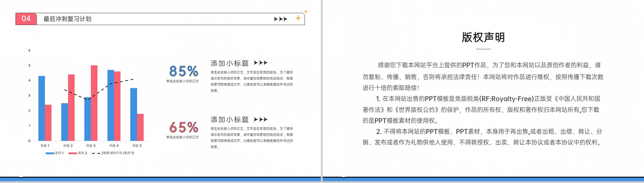The image size is (644, 183).
Task: Select the blue bar above 科目 1
Action: (42, 108)
